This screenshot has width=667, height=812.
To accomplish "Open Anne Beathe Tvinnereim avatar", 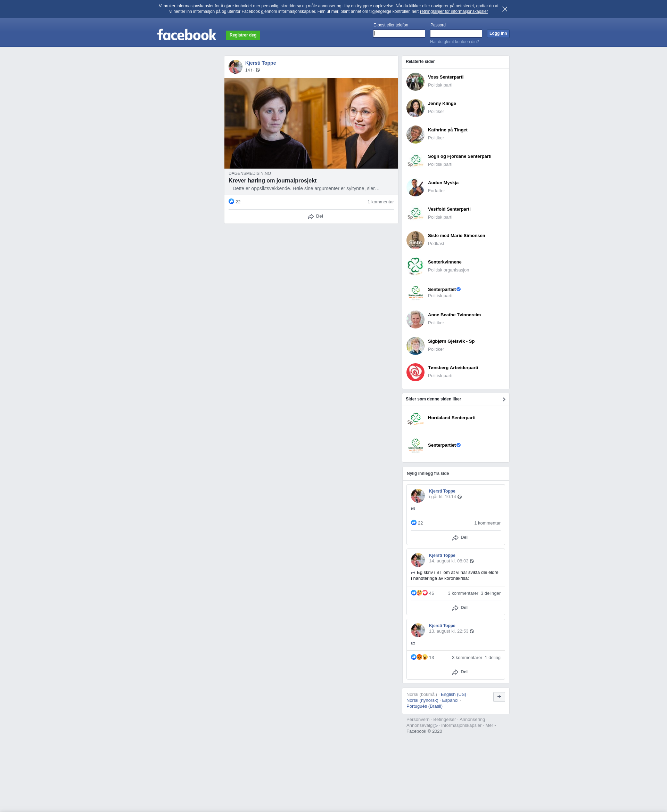I will coord(415,319).
